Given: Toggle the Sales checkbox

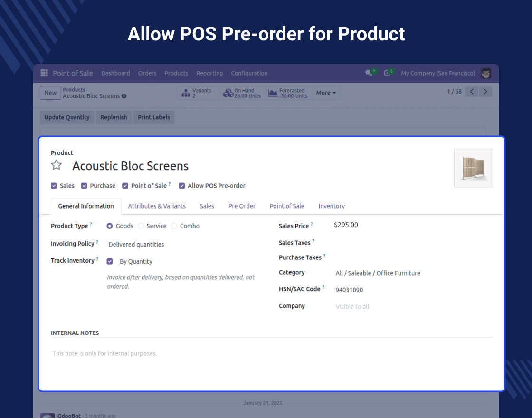Looking at the screenshot, I should [x=54, y=186].
